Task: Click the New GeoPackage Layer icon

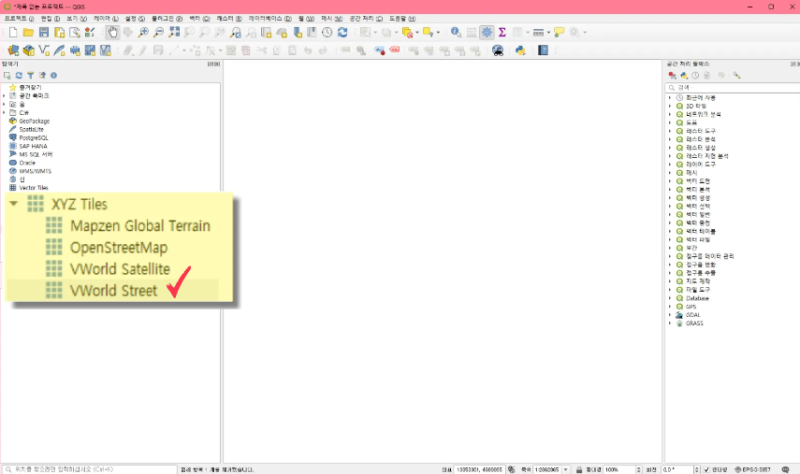Action: click(x=29, y=51)
